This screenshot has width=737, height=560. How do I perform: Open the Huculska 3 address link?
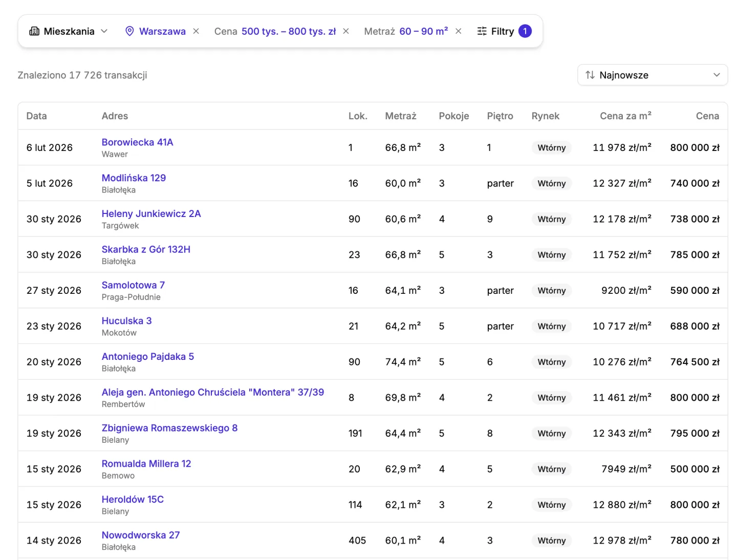[126, 321]
